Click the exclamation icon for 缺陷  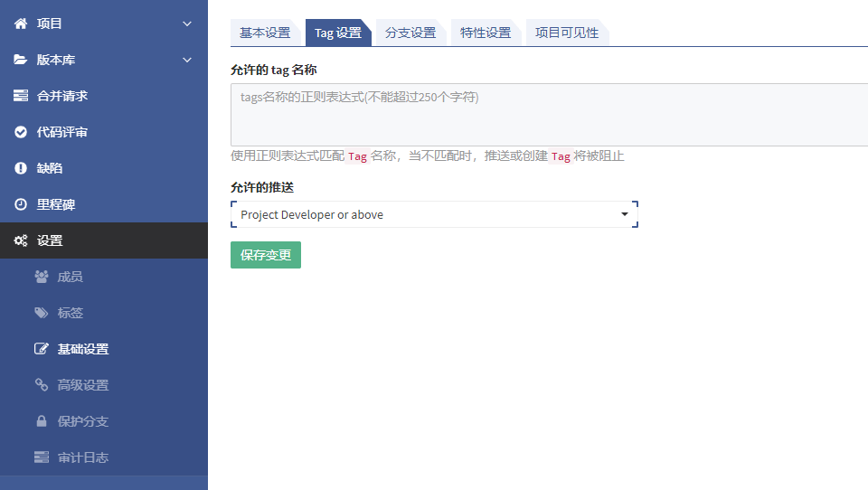[x=21, y=168]
